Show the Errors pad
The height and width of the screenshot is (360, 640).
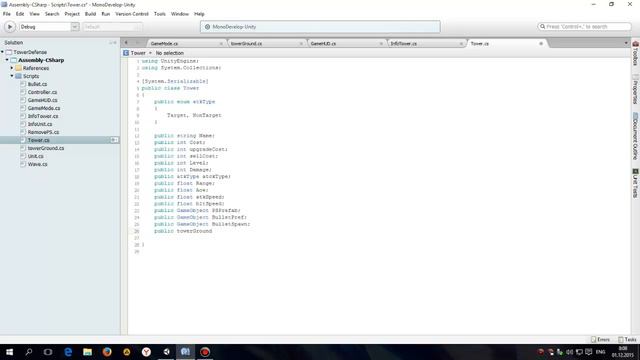pos(600,340)
